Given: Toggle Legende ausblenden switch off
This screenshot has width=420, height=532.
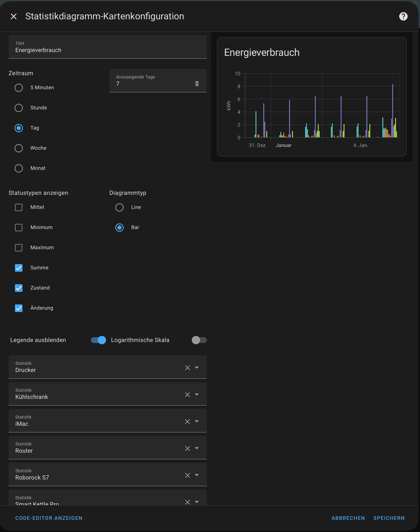Looking at the screenshot, I should (x=99, y=340).
